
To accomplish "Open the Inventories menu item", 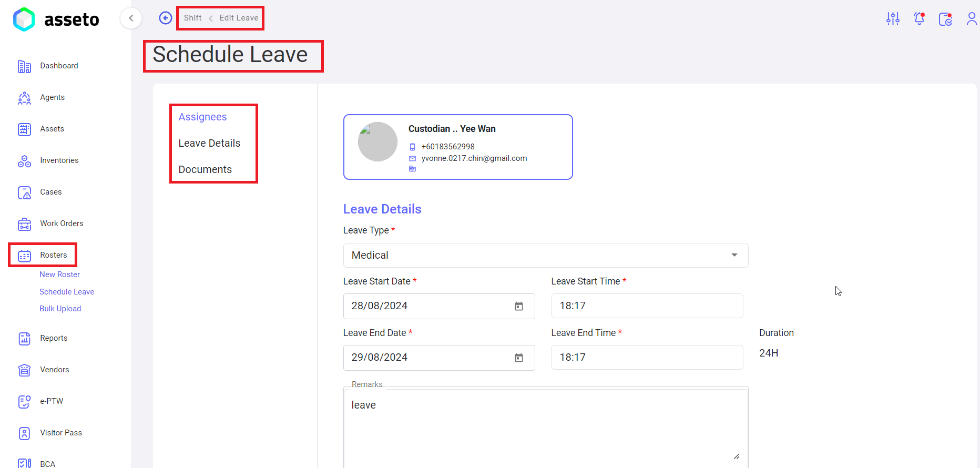I will tap(59, 160).
